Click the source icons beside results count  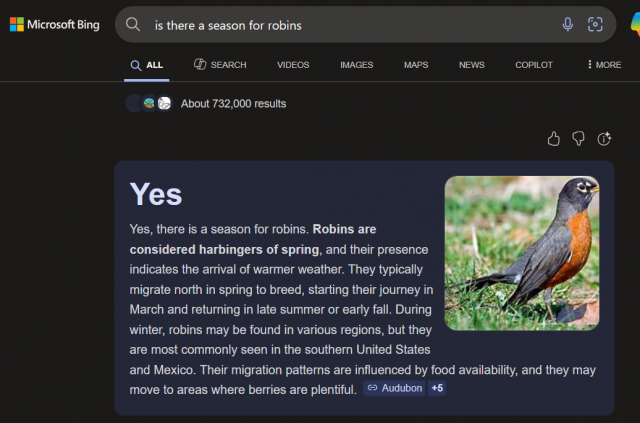click(x=149, y=103)
